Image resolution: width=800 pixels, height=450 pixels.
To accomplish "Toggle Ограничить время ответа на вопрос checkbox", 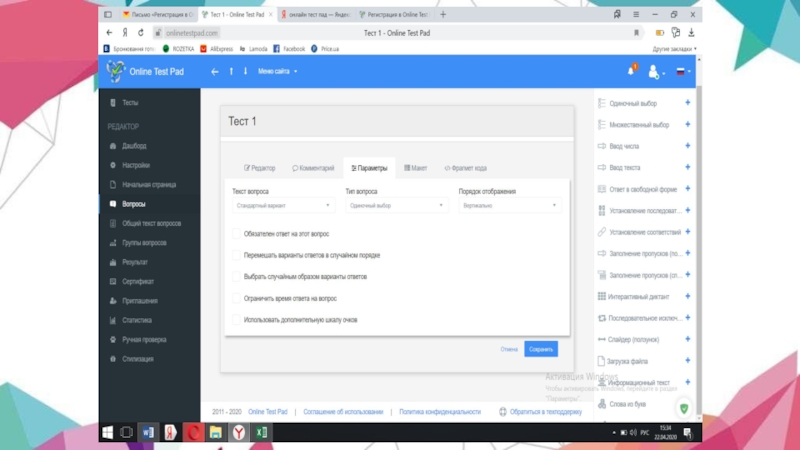I will 236,298.
